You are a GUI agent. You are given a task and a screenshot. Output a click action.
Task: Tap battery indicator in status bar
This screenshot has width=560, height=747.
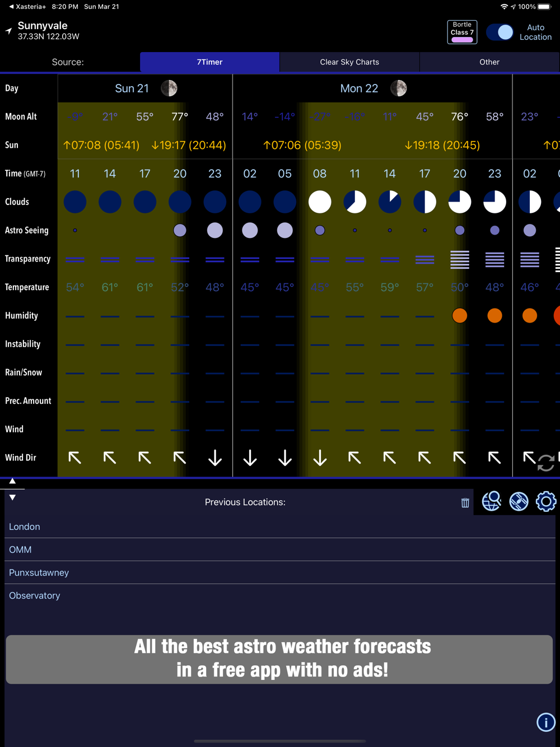545,7
